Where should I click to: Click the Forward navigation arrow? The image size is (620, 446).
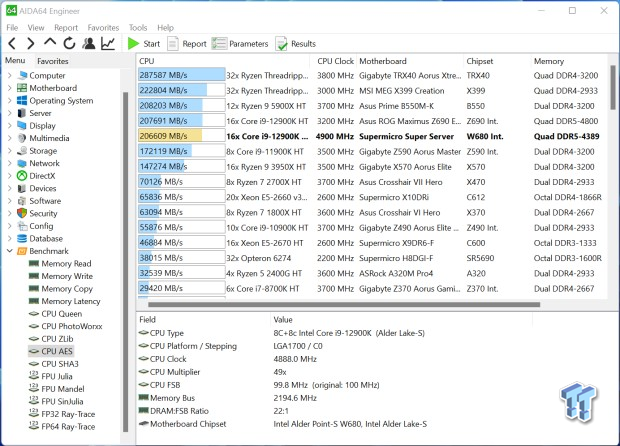31,44
